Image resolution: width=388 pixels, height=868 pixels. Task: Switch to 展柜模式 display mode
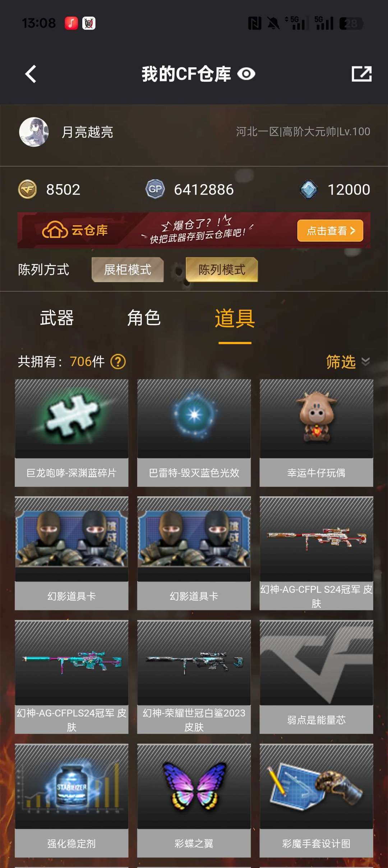(128, 270)
